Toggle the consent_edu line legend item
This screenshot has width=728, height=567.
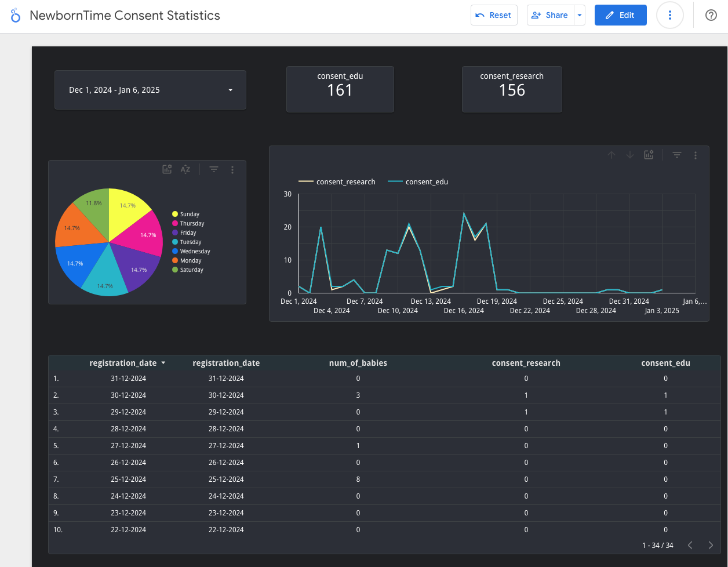pos(417,181)
